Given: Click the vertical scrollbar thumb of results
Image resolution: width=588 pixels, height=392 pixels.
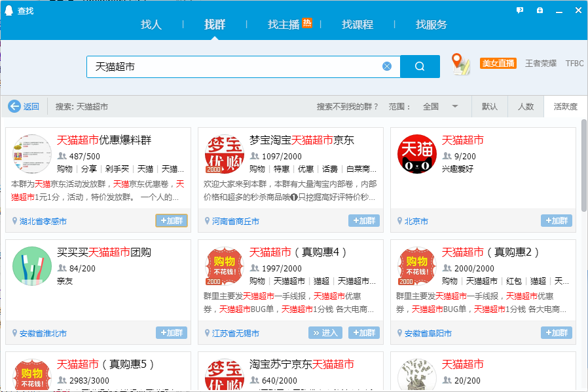Looking at the screenshot, I should [584, 165].
